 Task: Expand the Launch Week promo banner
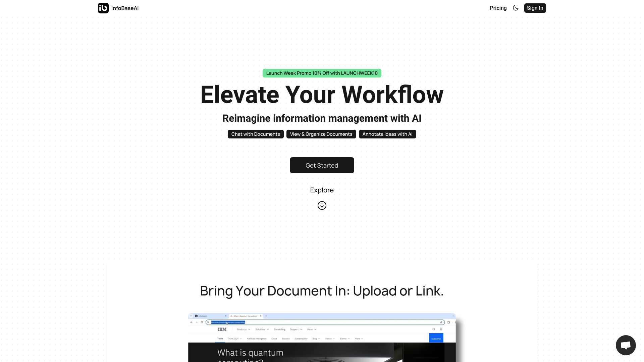[322, 73]
